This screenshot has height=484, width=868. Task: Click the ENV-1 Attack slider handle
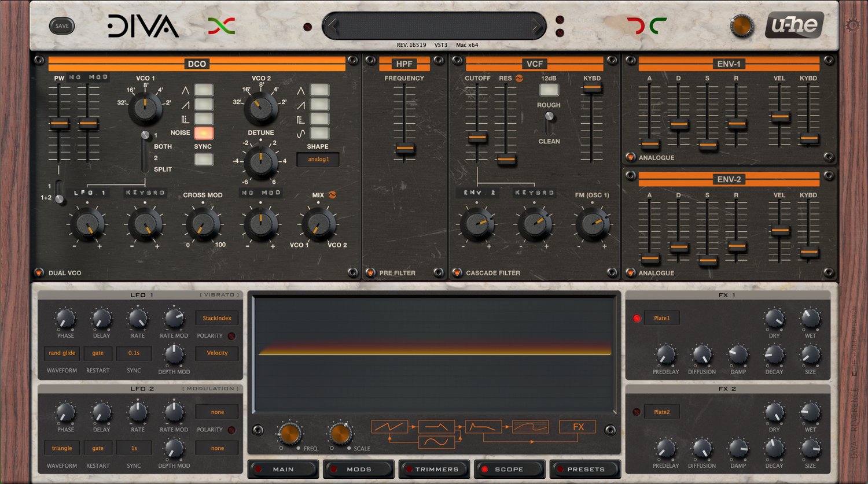coord(650,144)
